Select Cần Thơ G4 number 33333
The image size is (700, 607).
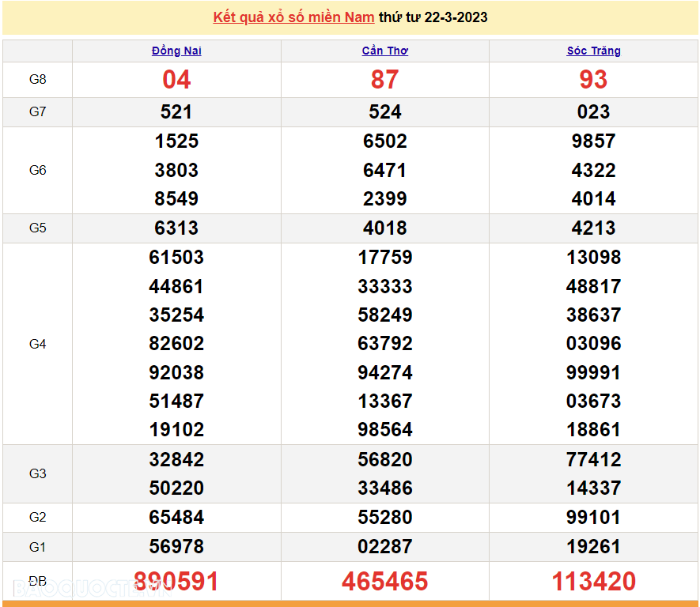tap(385, 286)
